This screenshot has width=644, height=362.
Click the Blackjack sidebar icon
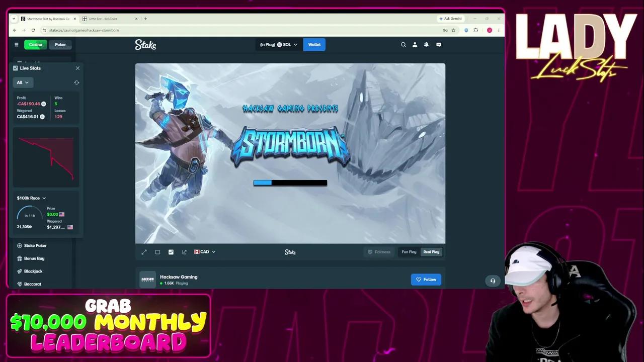coord(19,271)
